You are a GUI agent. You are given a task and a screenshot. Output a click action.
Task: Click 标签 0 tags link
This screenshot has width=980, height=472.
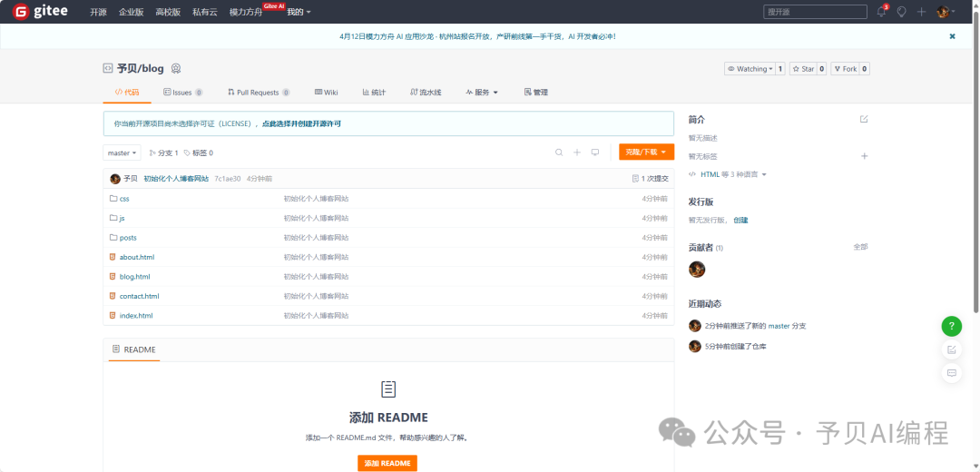198,152
